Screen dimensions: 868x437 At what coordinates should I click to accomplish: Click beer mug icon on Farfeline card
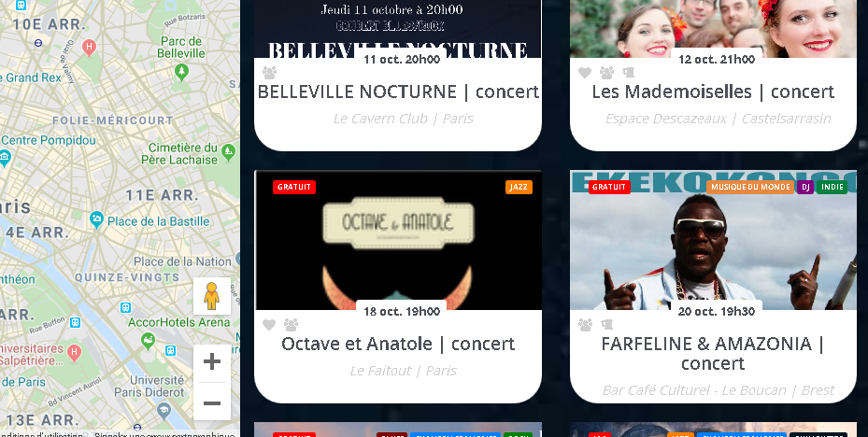click(606, 325)
